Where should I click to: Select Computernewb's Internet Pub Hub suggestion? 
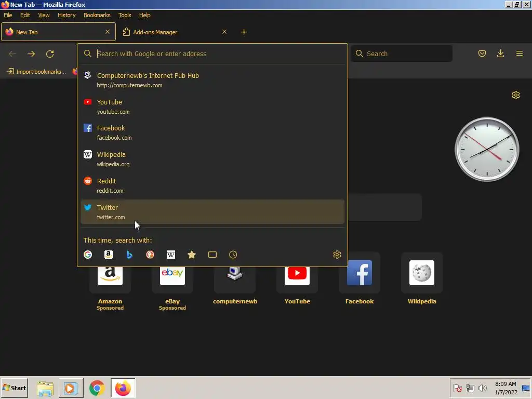pyautogui.click(x=212, y=80)
